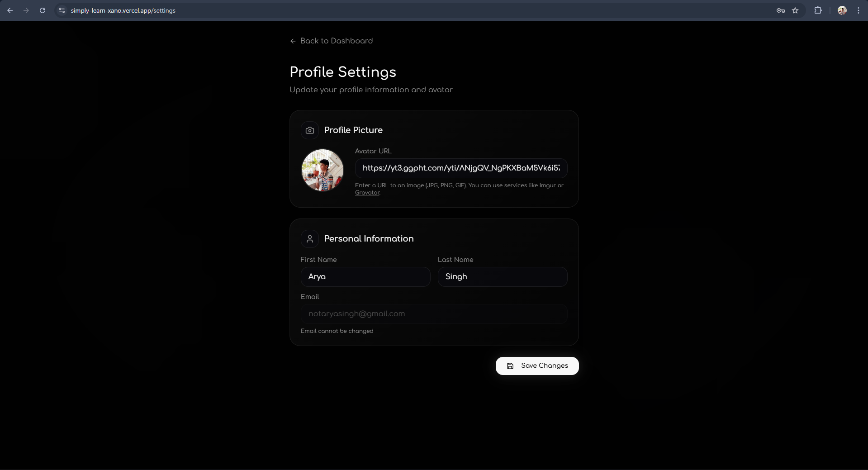Open the Imgur link

[x=547, y=185]
